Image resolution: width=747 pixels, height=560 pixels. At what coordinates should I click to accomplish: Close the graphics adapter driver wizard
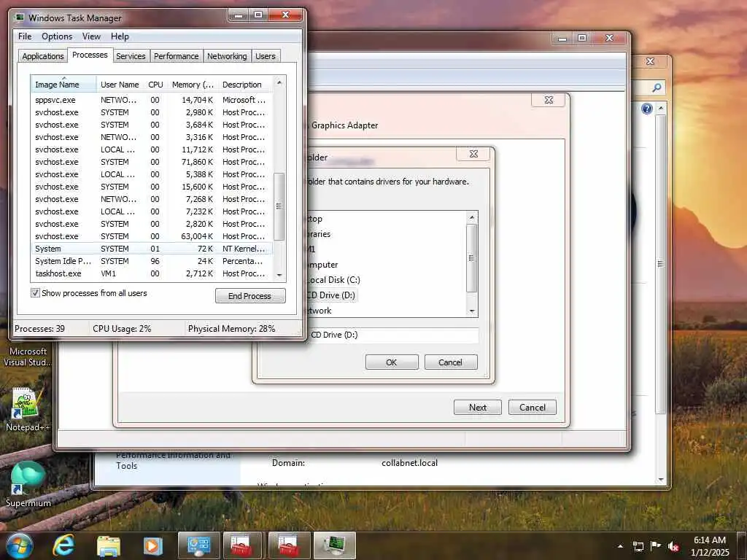coord(549,100)
